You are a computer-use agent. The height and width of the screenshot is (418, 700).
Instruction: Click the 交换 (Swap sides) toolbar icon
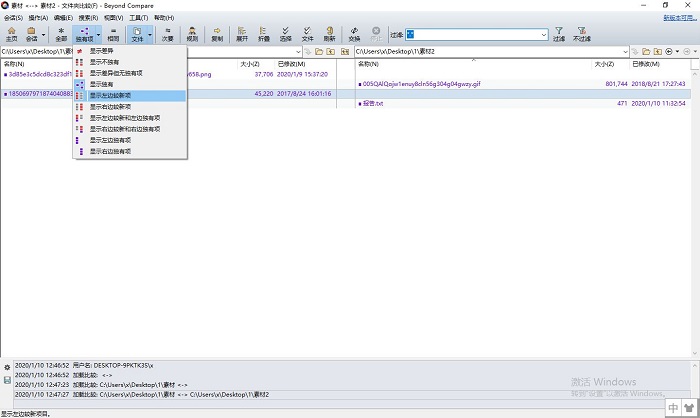pyautogui.click(x=354, y=34)
